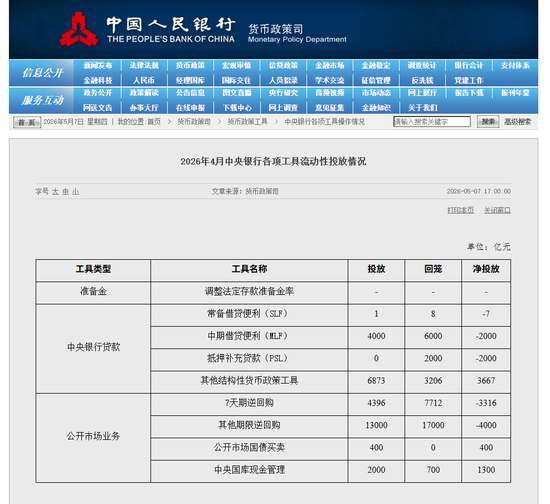
Task: Open 网送文告 menu item
Action: [x=98, y=108]
